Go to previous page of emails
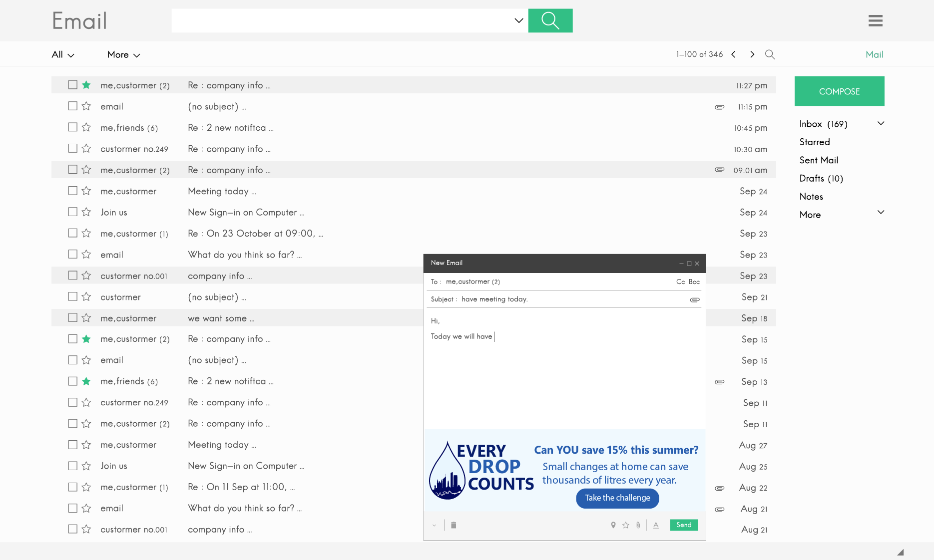This screenshot has height=560, width=934. (733, 54)
